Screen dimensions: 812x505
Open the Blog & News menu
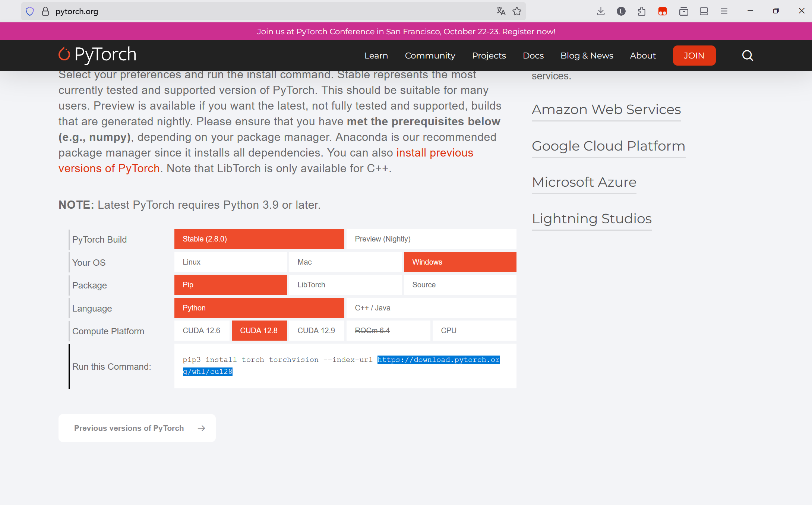pos(587,56)
